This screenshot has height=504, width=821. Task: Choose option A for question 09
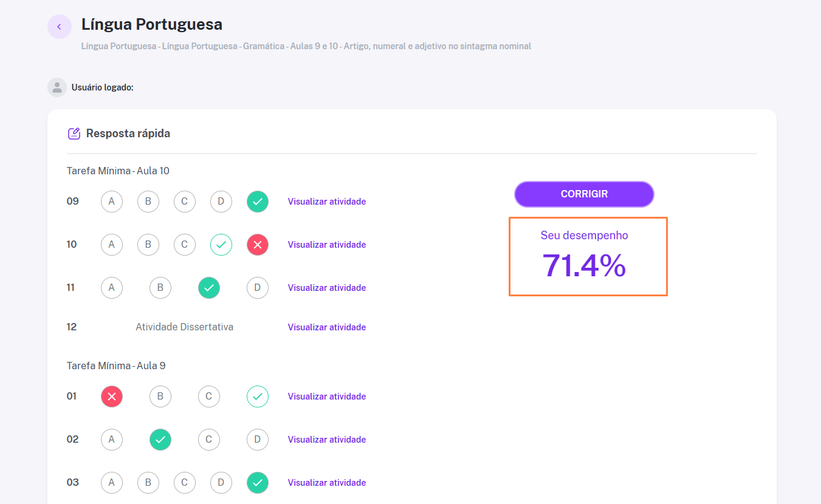point(112,202)
